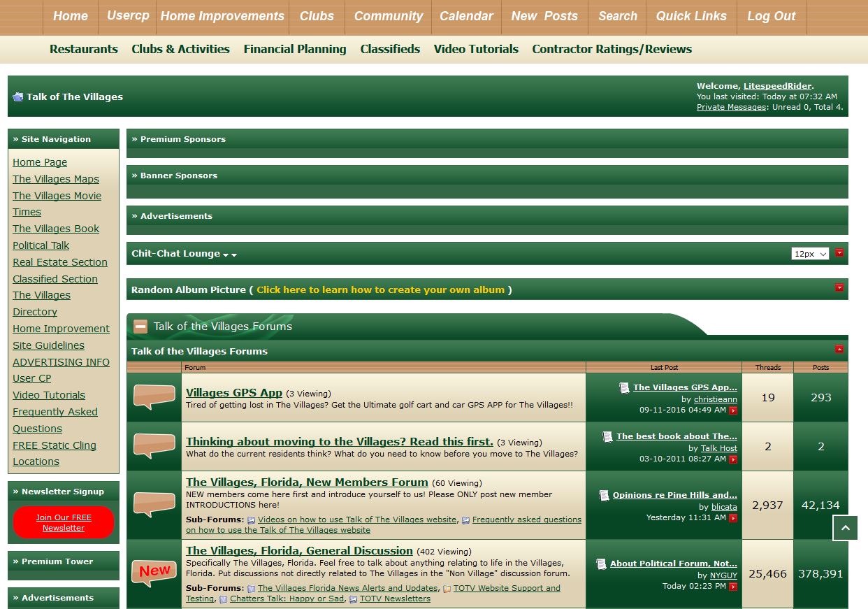Click here to learn how to create album
868x609 pixels.
point(380,289)
